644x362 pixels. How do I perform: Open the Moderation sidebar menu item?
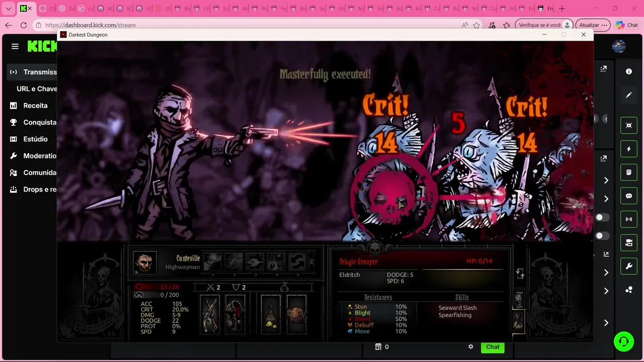[x=33, y=156]
